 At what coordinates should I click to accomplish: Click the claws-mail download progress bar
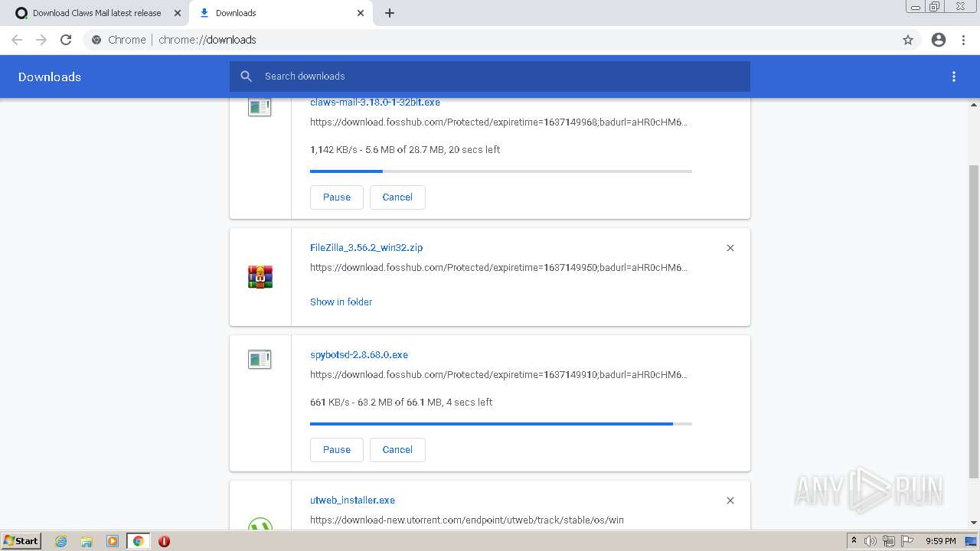[501, 171]
